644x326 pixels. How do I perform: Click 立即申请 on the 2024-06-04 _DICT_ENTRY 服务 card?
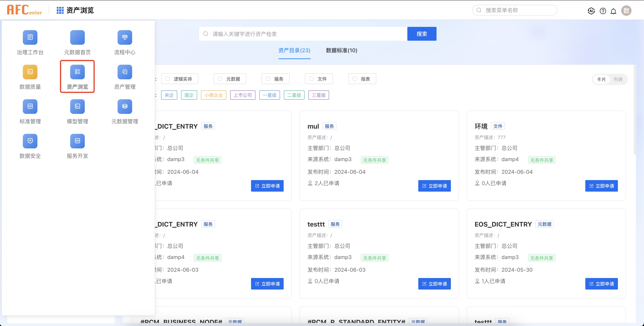pyautogui.click(x=267, y=186)
